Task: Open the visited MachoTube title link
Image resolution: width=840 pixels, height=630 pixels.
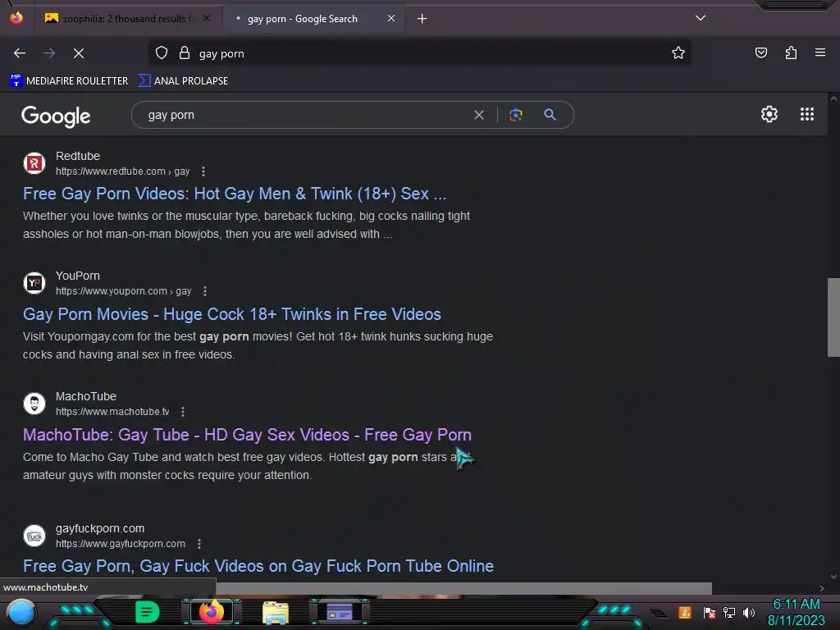Action: pyautogui.click(x=248, y=435)
